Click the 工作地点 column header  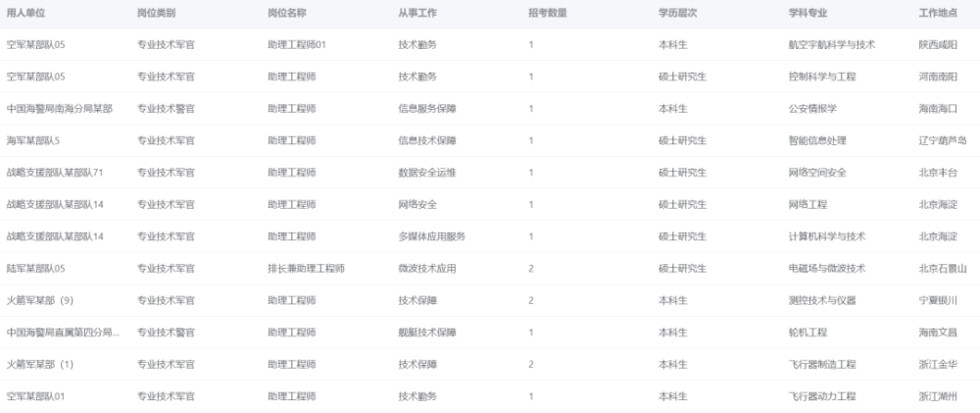[938, 13]
